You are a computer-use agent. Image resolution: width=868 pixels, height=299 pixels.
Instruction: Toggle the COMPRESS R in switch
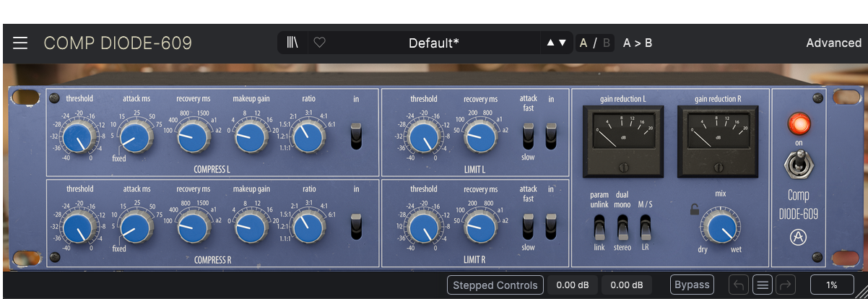(356, 227)
